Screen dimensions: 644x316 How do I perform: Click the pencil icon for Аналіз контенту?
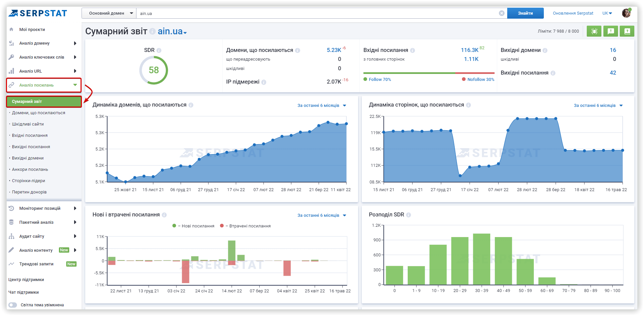12,250
